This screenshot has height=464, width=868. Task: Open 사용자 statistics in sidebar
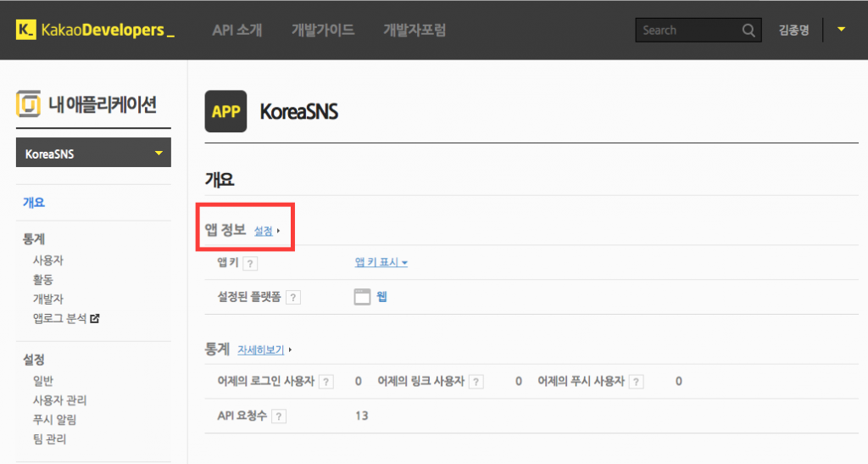(x=48, y=260)
